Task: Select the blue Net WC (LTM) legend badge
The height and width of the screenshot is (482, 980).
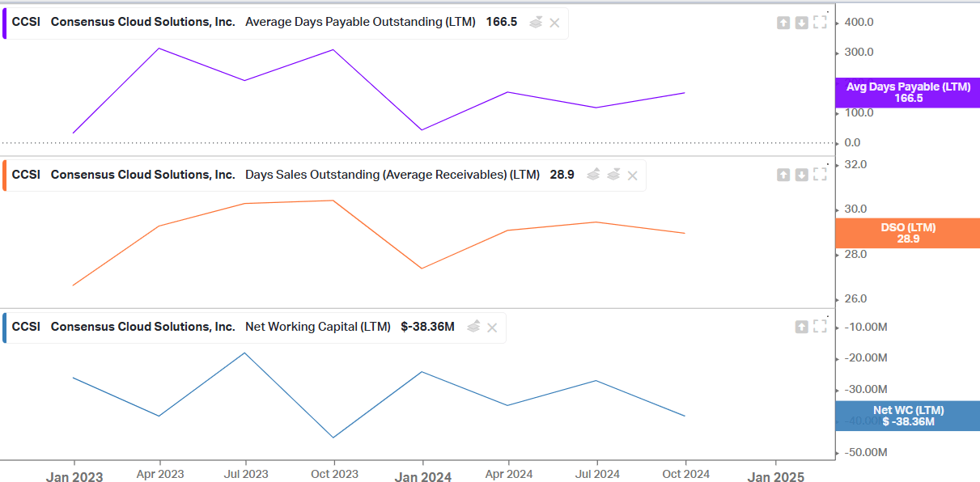Action: click(x=907, y=415)
